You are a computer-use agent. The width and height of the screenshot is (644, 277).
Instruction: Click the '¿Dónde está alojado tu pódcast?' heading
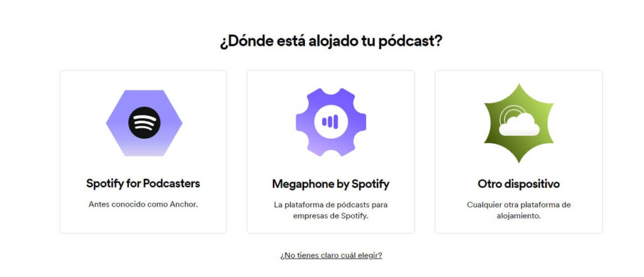331,42
